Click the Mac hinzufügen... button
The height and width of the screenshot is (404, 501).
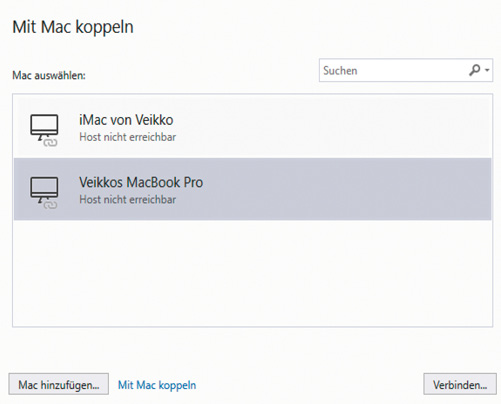tap(59, 384)
